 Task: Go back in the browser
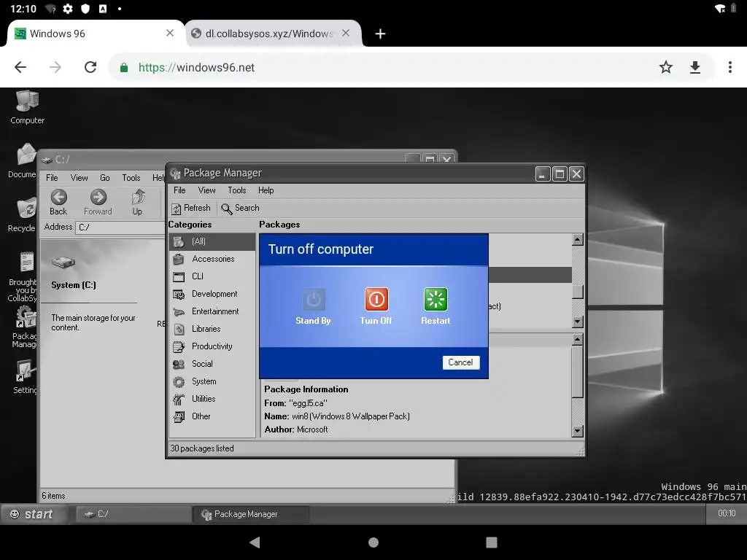coord(20,67)
